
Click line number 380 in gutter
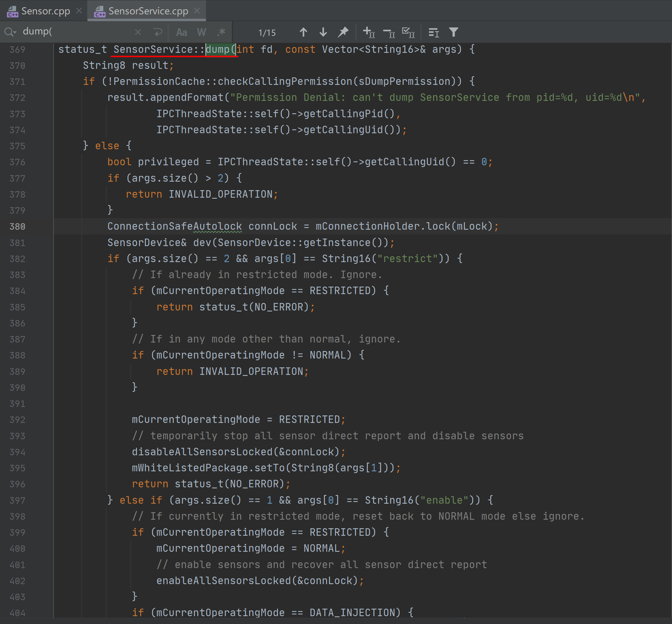tap(17, 227)
